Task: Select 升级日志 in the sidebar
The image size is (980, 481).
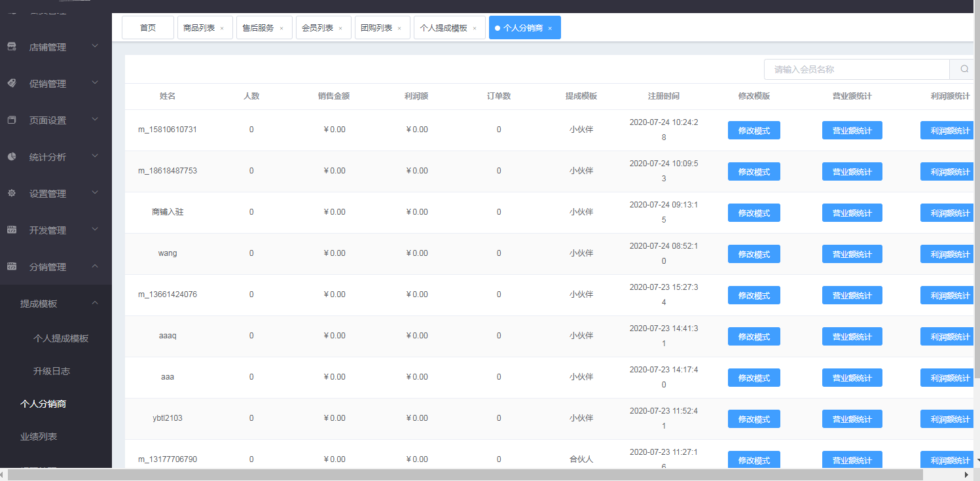Action: pos(52,371)
